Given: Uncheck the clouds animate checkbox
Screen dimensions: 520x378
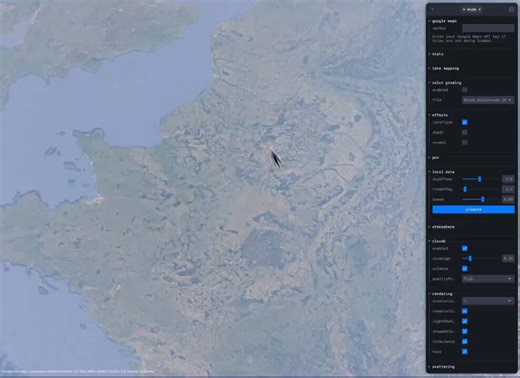Looking at the screenshot, I should click(x=465, y=269).
